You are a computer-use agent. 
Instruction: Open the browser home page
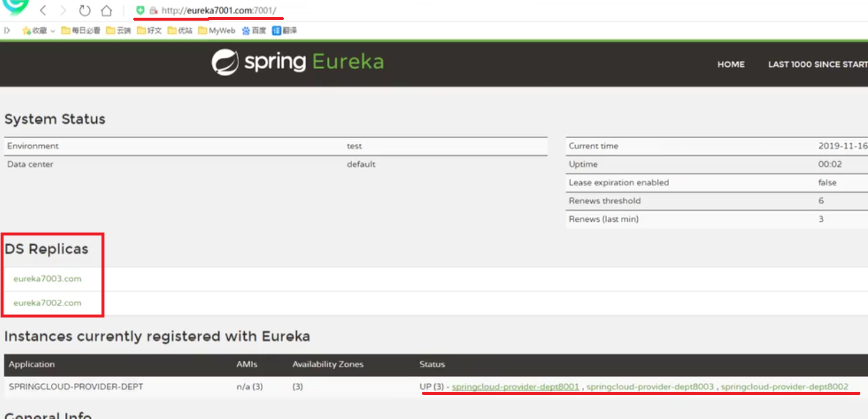[106, 11]
